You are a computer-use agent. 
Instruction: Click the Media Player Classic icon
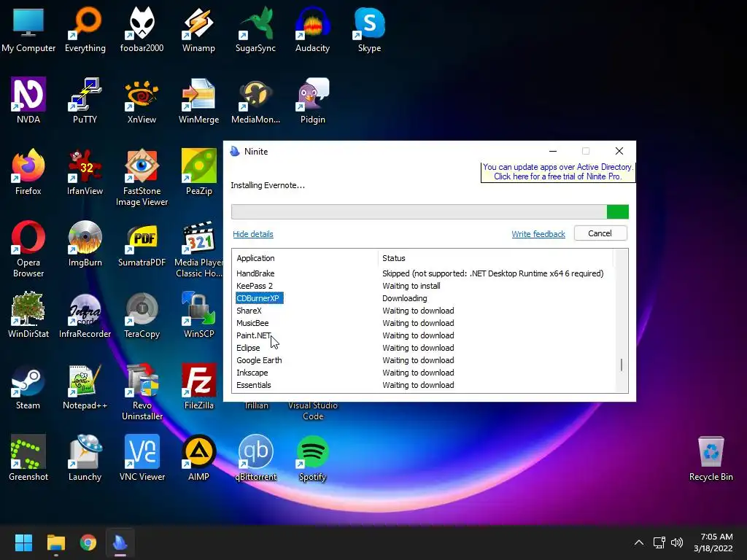198,249
